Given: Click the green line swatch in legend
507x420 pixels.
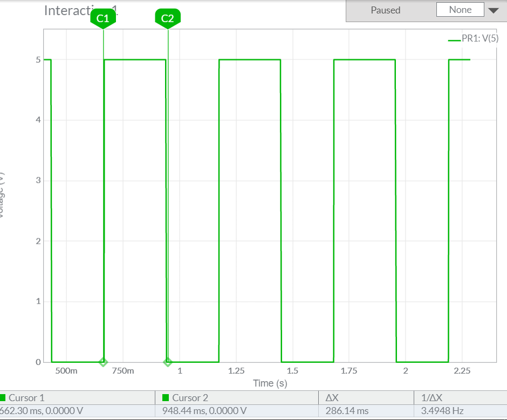Looking at the screenshot, I should pos(454,39).
